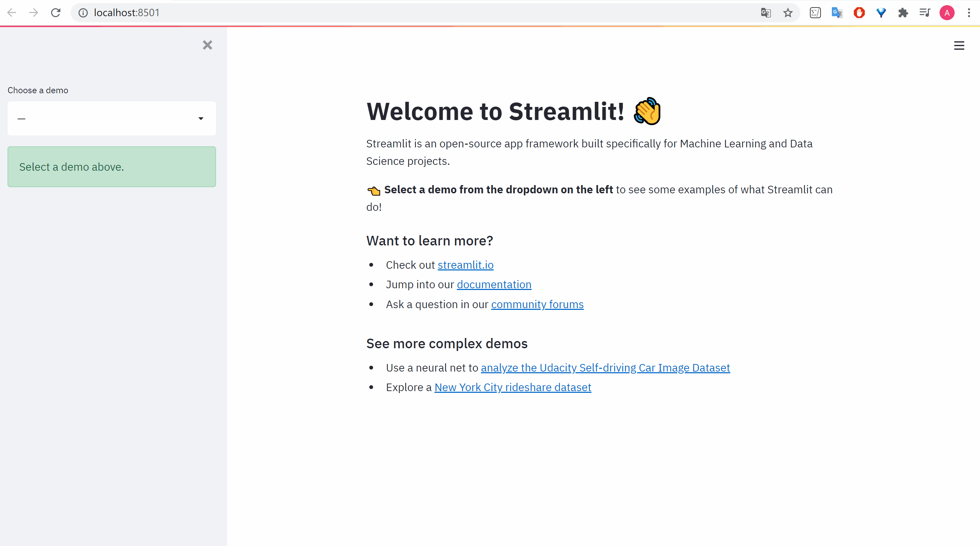Click the dropdown caret arrow
980x546 pixels.
coord(201,119)
